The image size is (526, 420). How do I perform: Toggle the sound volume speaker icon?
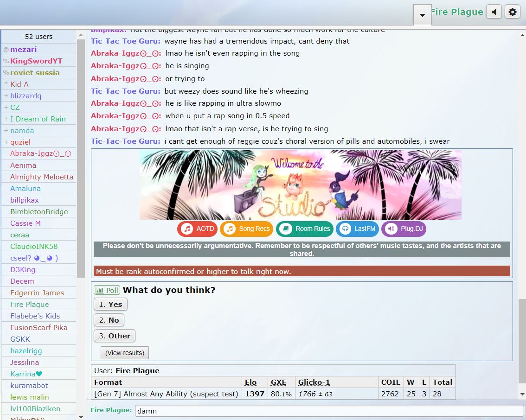(494, 12)
